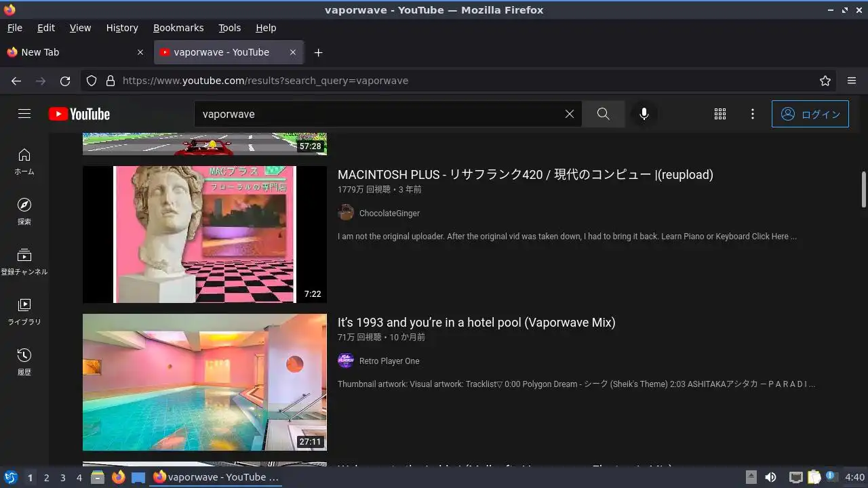This screenshot has height=488, width=868.
Task: Visit the ChocolateGinger channel name
Action: [389, 213]
